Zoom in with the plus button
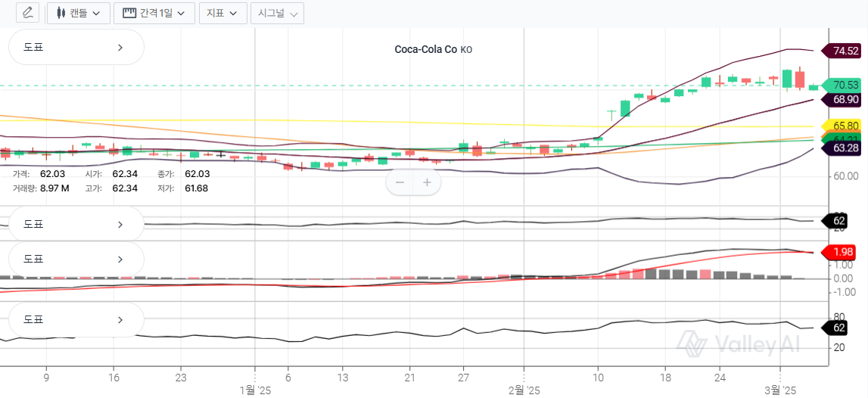This screenshot has width=868, height=398. coord(427,182)
